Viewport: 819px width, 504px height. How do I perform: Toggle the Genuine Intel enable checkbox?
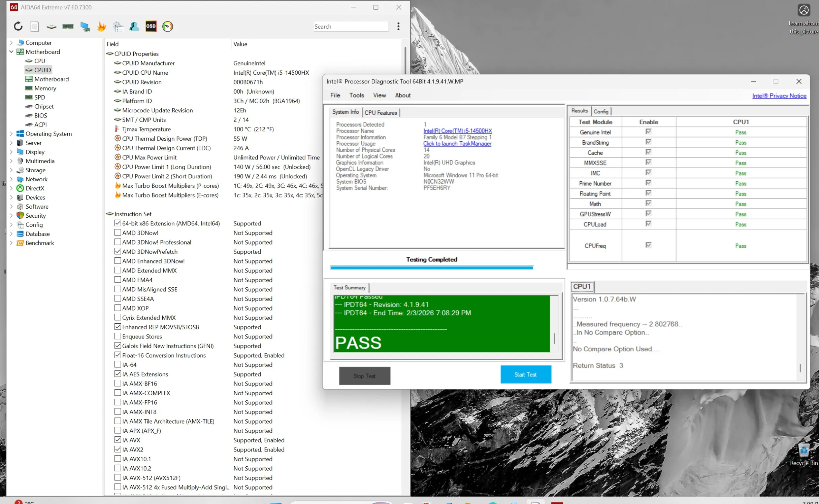pos(648,132)
